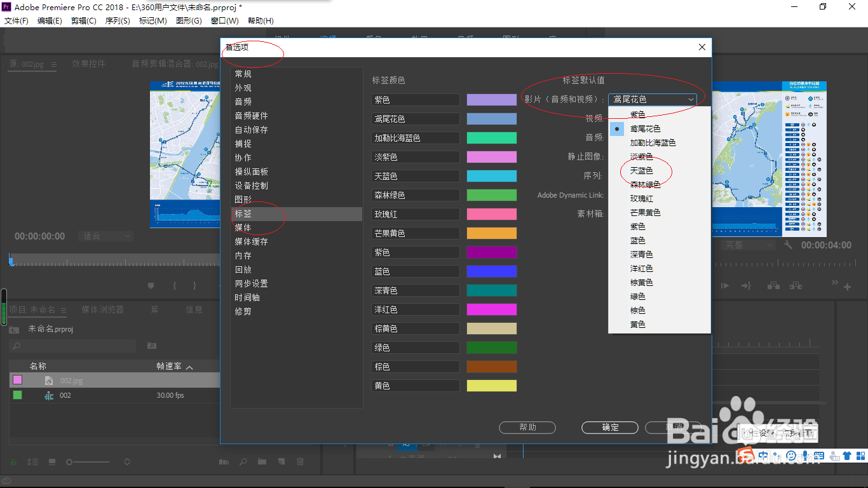This screenshot has width=868, height=488.
Task: Click the 帮助 button
Action: tap(527, 428)
